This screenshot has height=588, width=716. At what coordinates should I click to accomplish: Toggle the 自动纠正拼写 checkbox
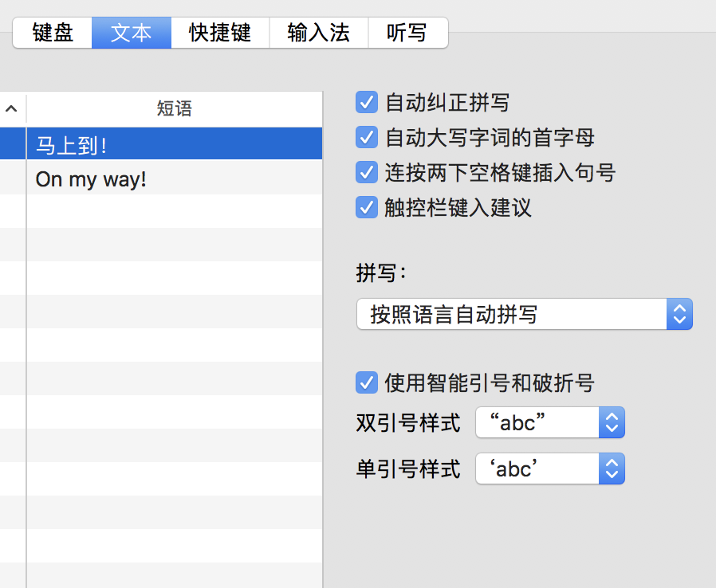[367, 102]
